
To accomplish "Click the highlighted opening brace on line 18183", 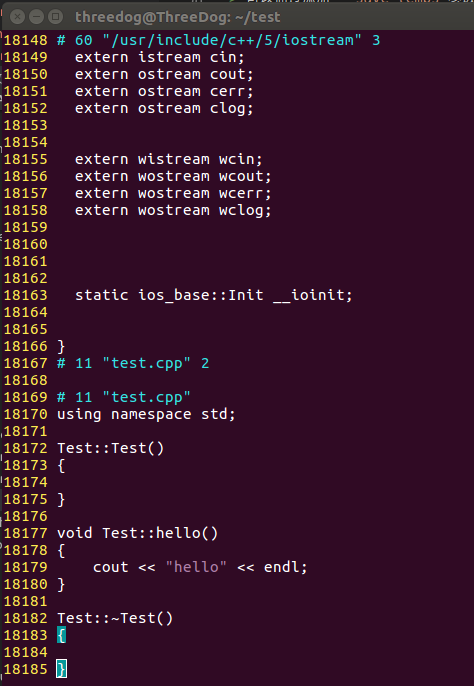I will (61, 635).
